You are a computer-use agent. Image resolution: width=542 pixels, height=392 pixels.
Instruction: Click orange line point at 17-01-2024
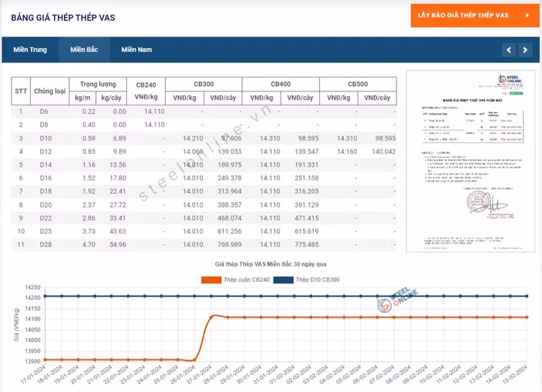tap(45, 359)
